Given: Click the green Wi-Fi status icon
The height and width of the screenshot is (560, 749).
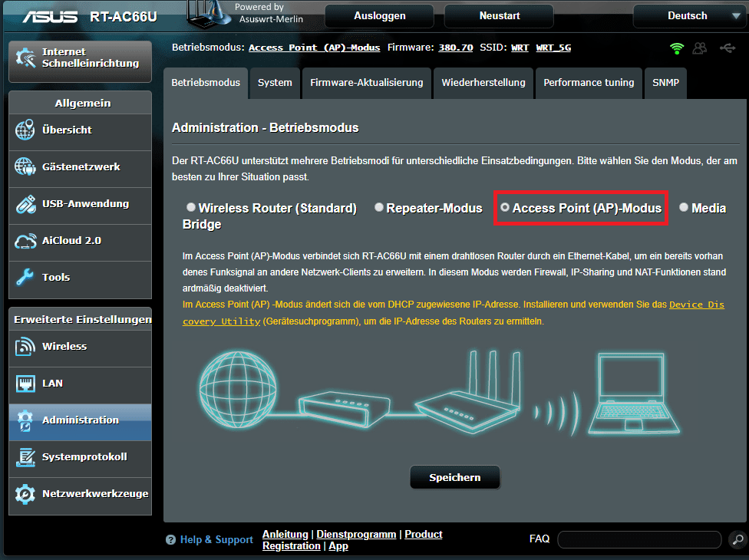Looking at the screenshot, I should (677, 48).
